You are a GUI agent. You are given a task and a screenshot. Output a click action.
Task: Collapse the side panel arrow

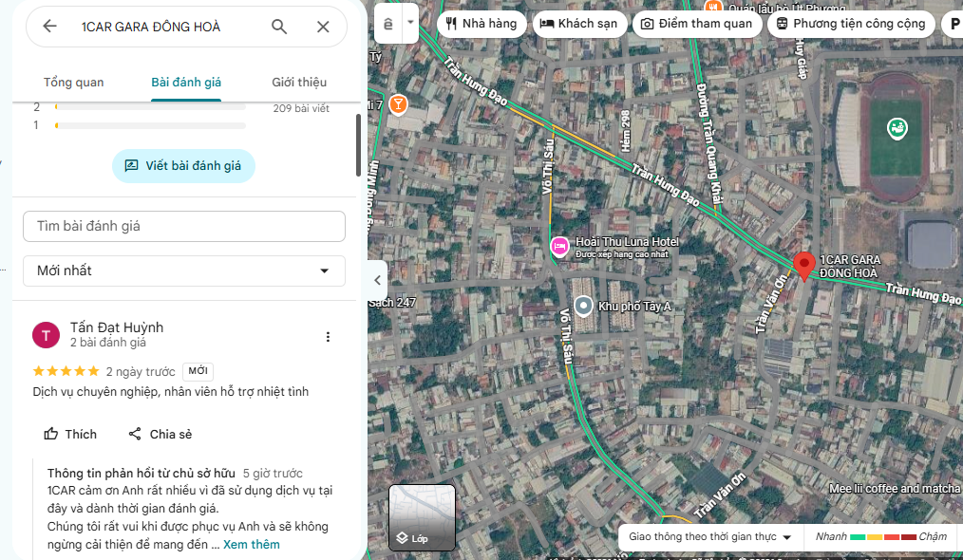pos(377,280)
